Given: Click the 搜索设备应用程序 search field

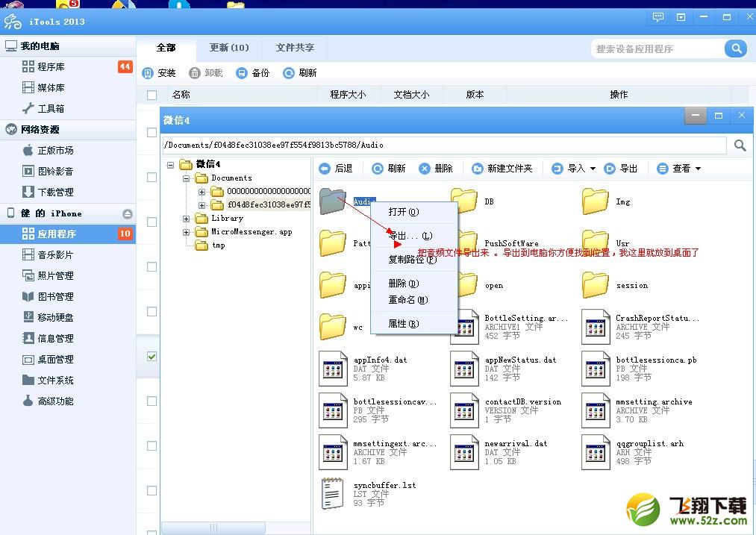Looking at the screenshot, I should [x=657, y=49].
